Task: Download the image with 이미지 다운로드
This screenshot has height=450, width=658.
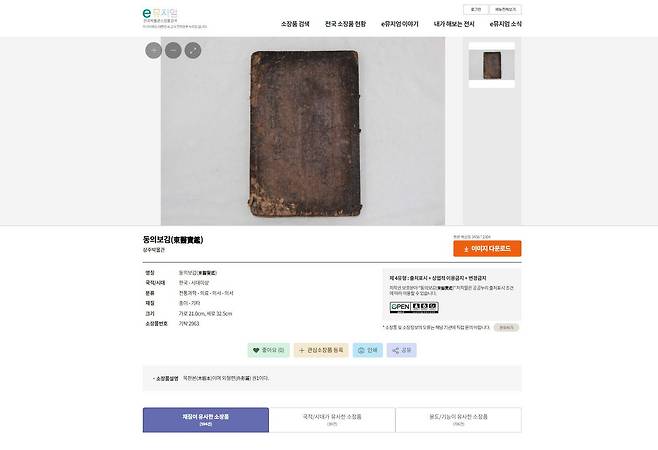Action: tap(487, 249)
